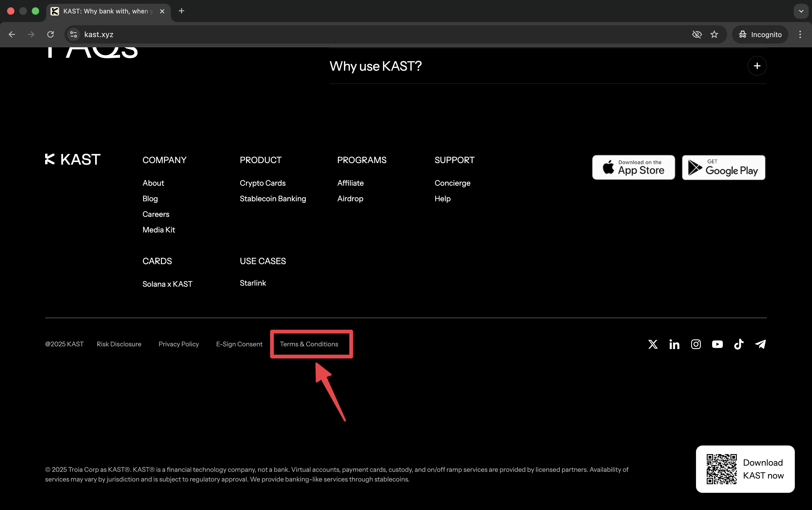Viewport: 812px width, 510px height.
Task: Open KAST's X (Twitter) profile icon
Action: pyautogui.click(x=653, y=344)
